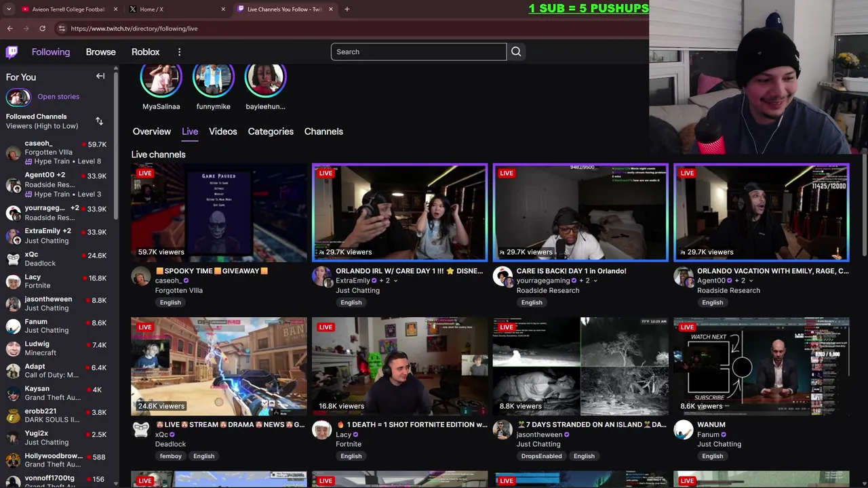Click Lacy avatar under Fortnite stream

(321, 430)
